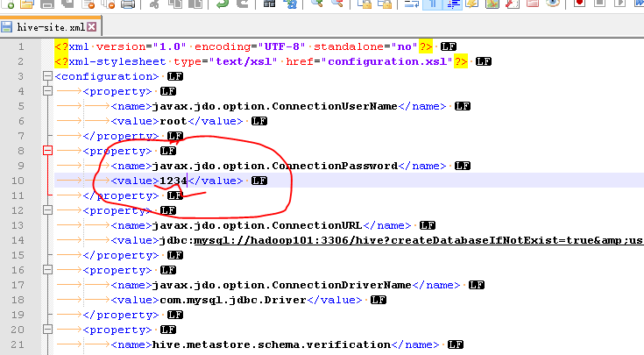Collapse the configuration block on line 3

47,76
